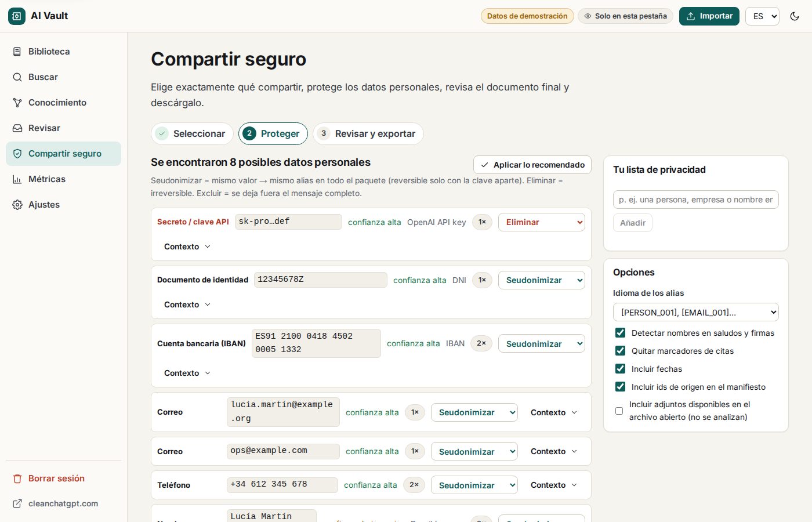Click the Métricas chart icon

(17, 179)
